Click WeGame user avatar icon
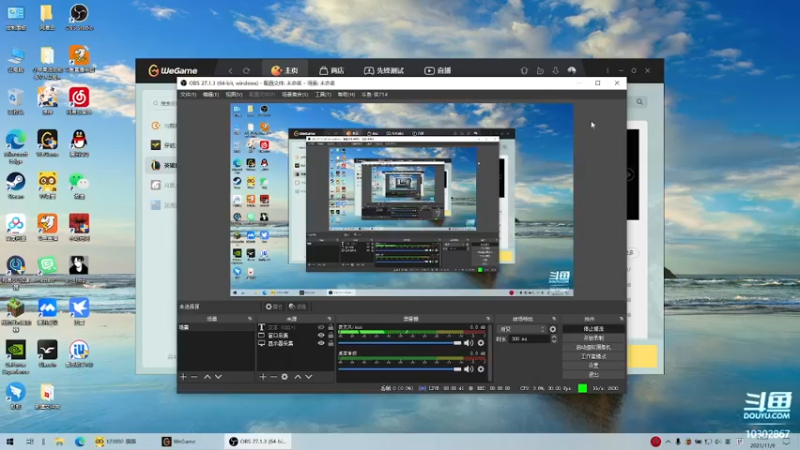The height and width of the screenshot is (450, 800). (x=571, y=70)
